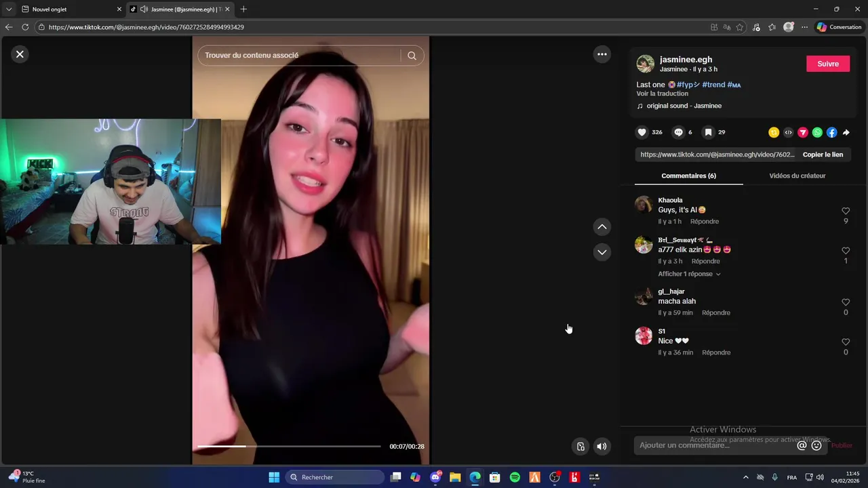Repost the video with yellow icon
Viewport: 868px width, 488px height.
pos(774,132)
